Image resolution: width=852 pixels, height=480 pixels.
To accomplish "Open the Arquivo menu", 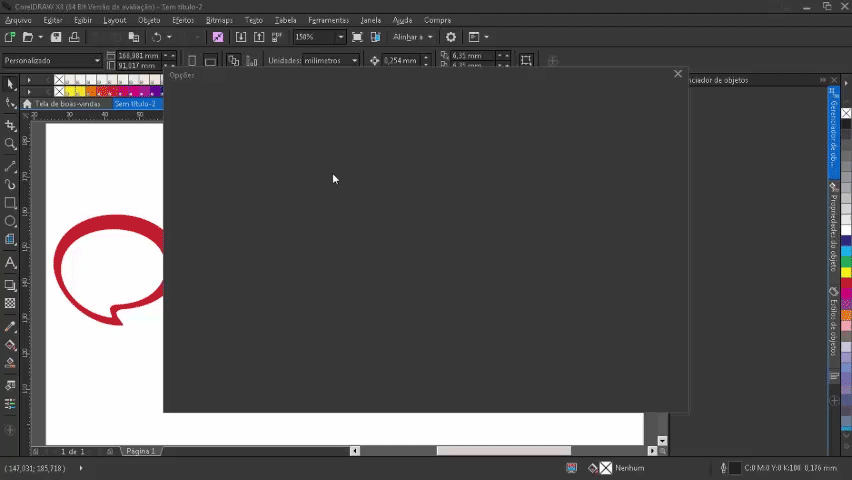I will tap(18, 20).
